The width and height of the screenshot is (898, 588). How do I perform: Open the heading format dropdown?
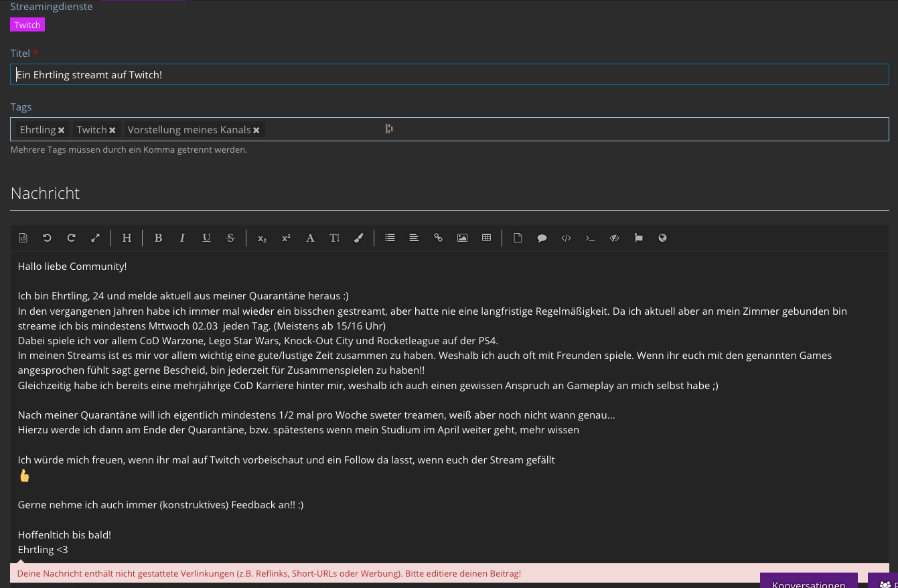127,238
